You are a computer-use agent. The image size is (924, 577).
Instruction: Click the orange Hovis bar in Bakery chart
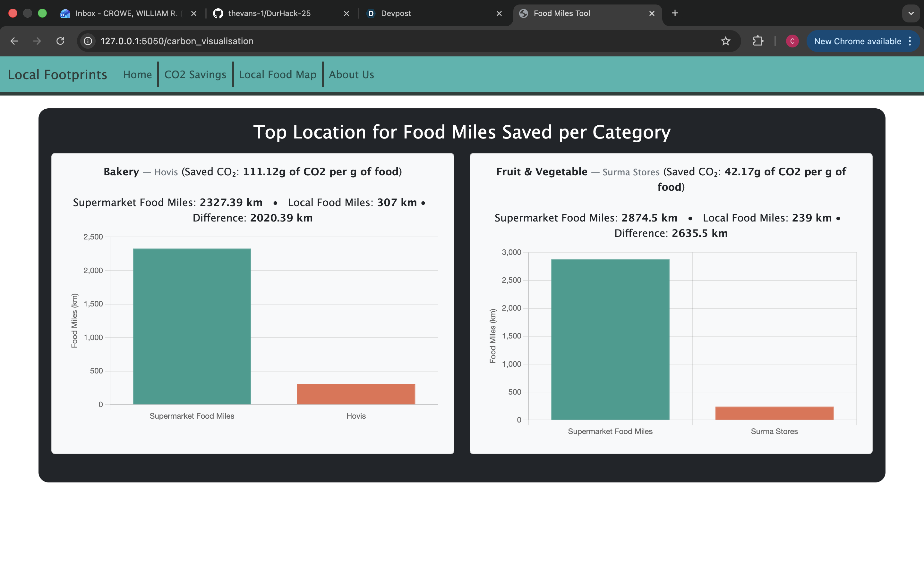point(356,394)
